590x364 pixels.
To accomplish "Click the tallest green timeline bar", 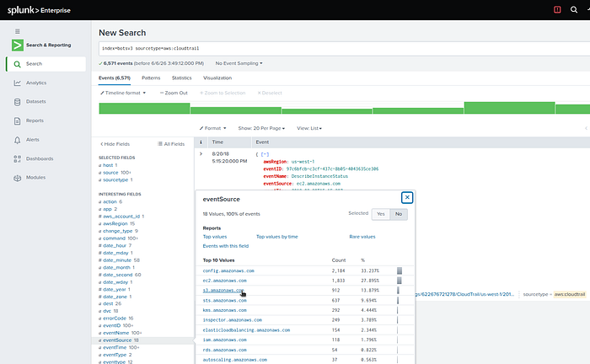I will click(509, 108).
